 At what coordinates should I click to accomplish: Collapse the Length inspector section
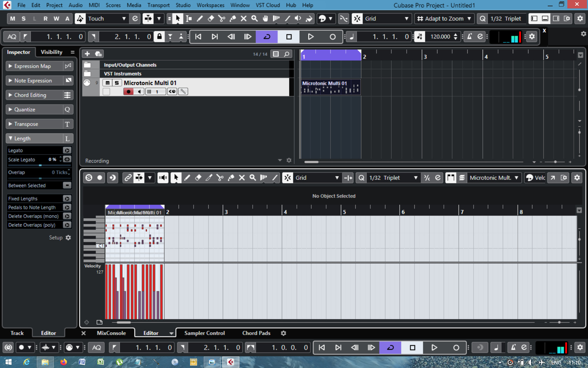click(x=34, y=138)
